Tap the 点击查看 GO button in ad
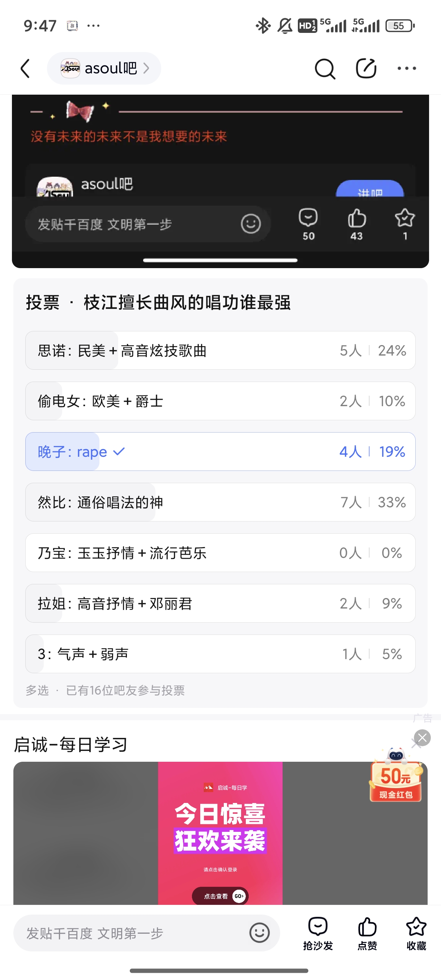This screenshot has width=441, height=980. (x=220, y=896)
